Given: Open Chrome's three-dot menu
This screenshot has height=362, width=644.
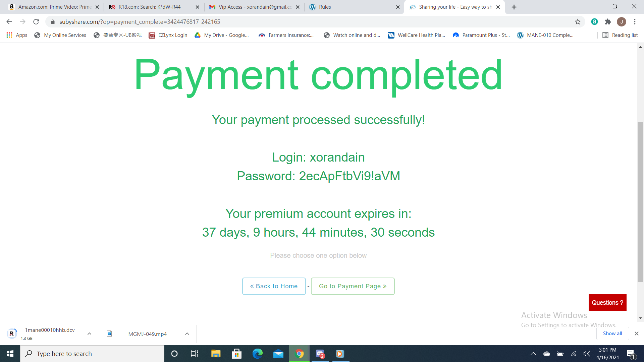Looking at the screenshot, I should point(635,22).
